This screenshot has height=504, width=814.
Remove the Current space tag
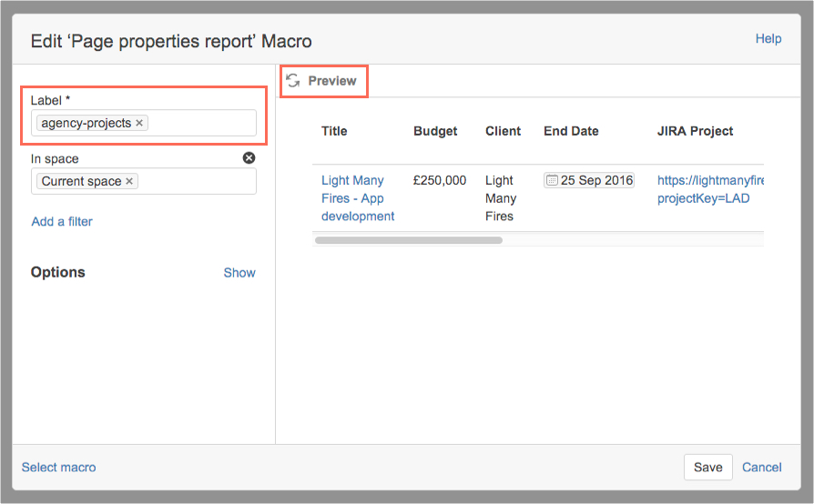tap(130, 181)
